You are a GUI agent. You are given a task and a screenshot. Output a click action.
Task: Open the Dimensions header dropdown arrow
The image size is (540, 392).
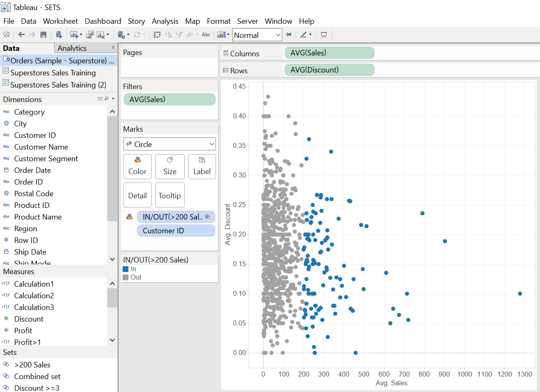pyautogui.click(x=113, y=99)
